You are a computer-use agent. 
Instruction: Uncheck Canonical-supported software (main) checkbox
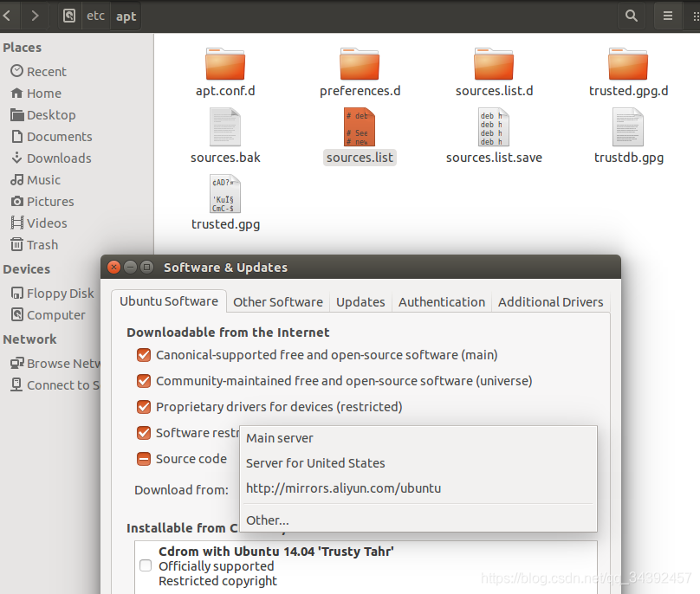click(x=144, y=355)
